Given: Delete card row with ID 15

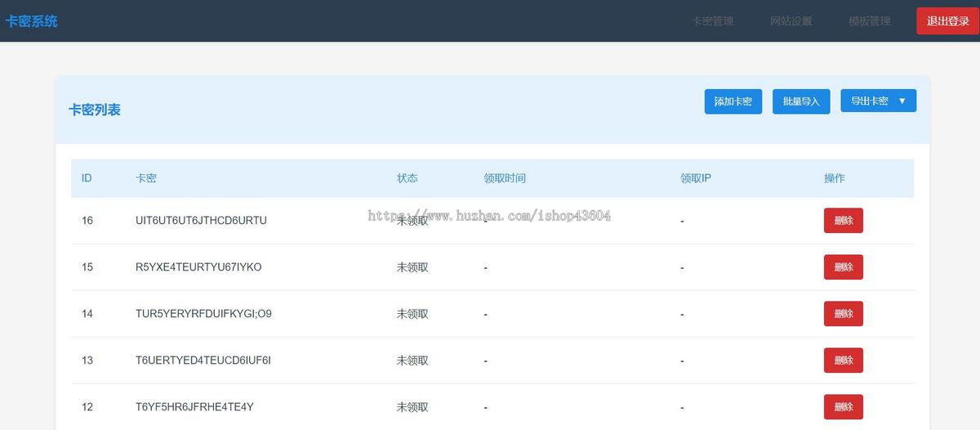Looking at the screenshot, I should pyautogui.click(x=843, y=267).
